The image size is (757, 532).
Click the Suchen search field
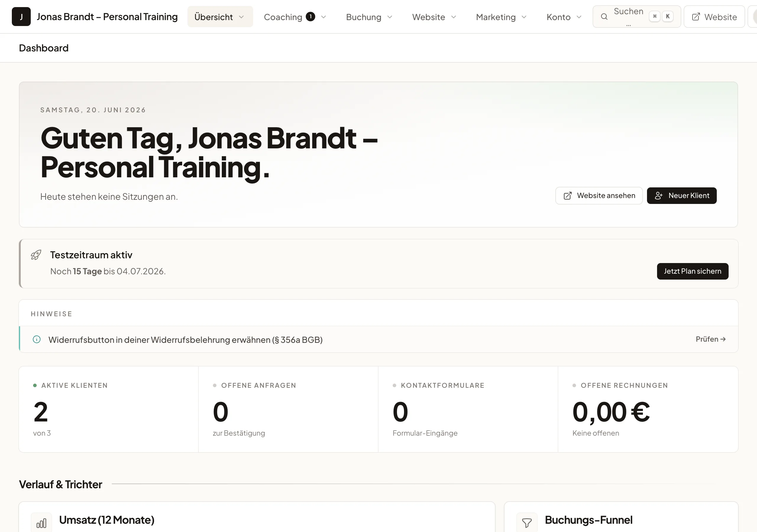click(x=637, y=17)
